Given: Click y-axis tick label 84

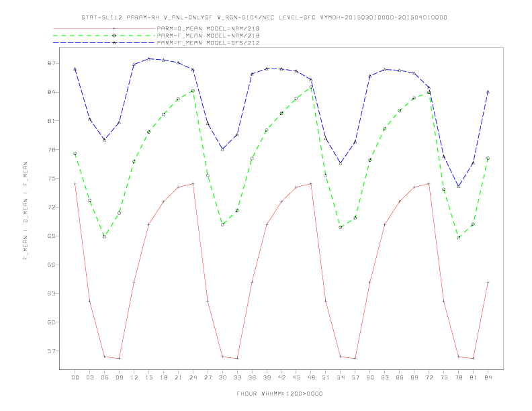Looking at the screenshot, I should coord(51,92).
